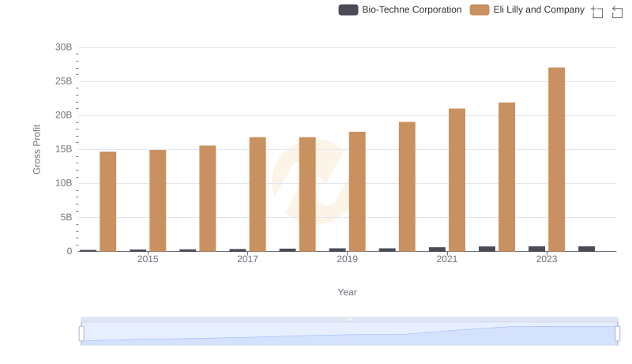Select Eli Lilly bar for 2023
Image resolution: width=632 pixels, height=364 pixels.
pyautogui.click(x=557, y=159)
